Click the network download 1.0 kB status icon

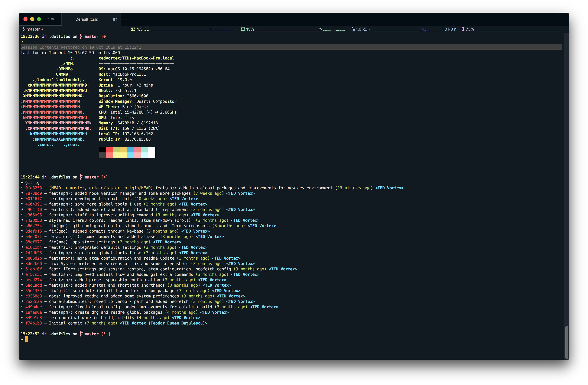coord(353,29)
